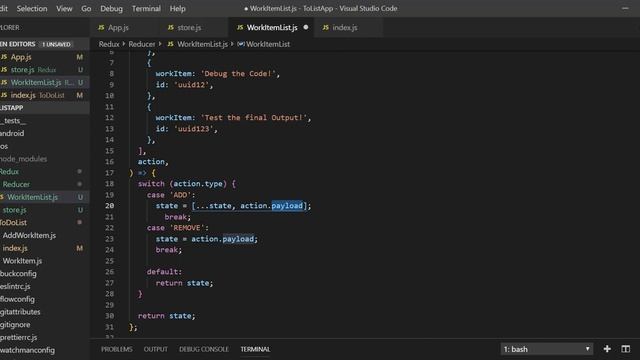The width and height of the screenshot is (640, 360).
Task: Open store.js in the Redux folder
Action: [44, 210]
